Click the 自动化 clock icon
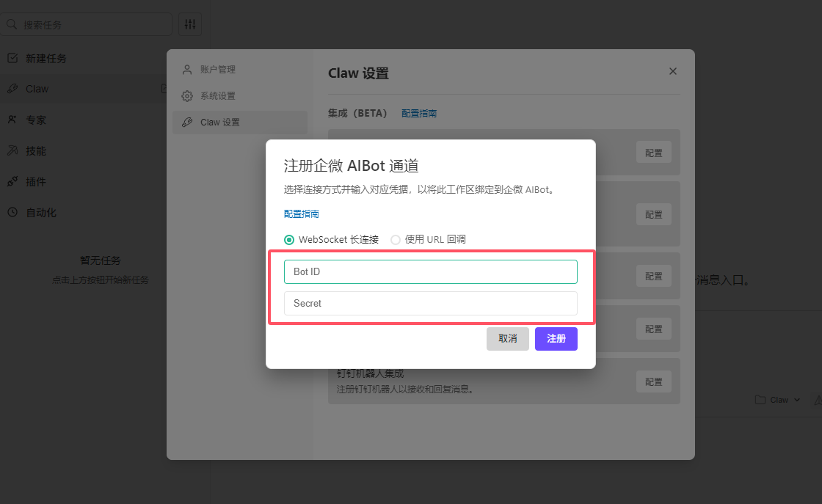 tap(12, 212)
